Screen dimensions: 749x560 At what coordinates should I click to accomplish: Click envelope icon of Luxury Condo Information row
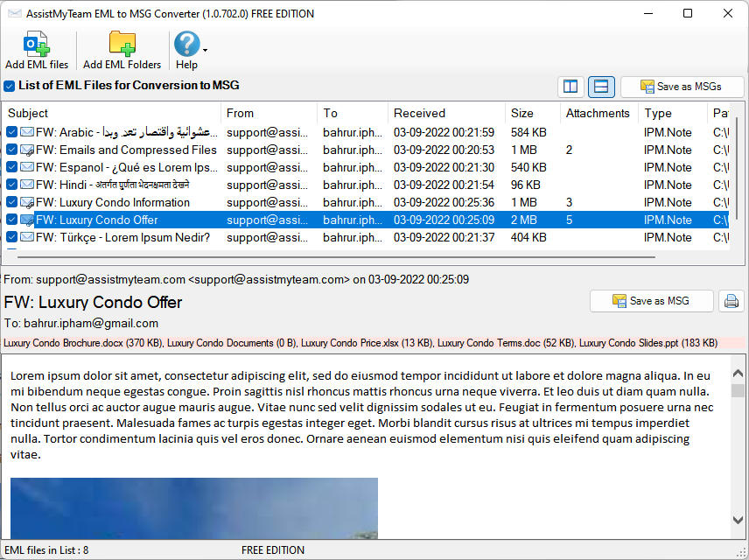point(27,202)
